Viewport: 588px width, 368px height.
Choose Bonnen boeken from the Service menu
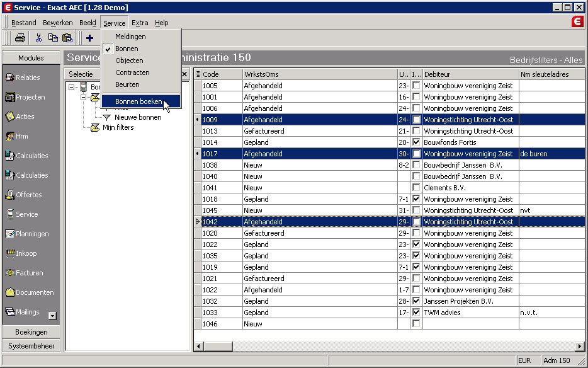[x=141, y=101]
